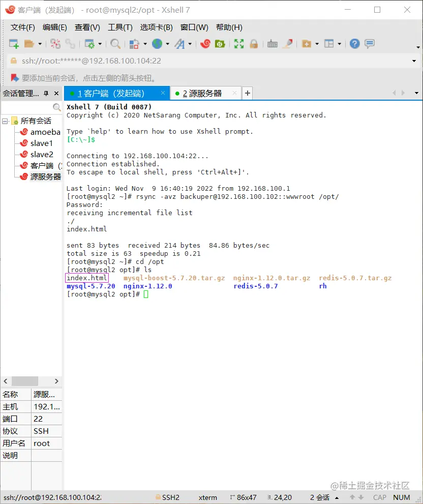The width and height of the screenshot is (423, 504).
Task: Click the Feedback chat bubble icon
Action: coord(370,44)
